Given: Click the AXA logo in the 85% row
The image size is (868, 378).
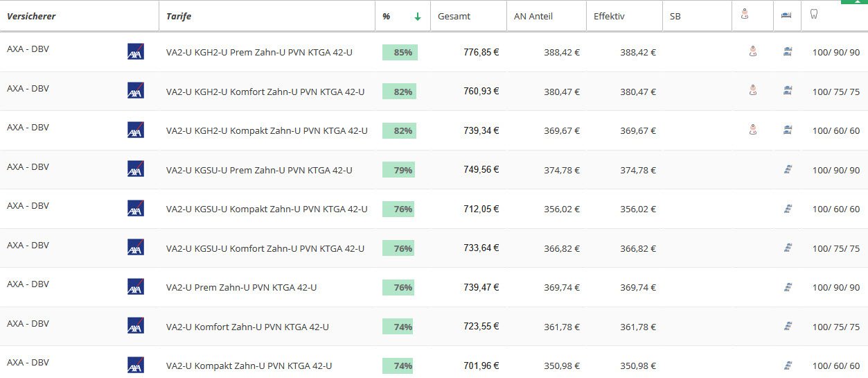Looking at the screenshot, I should click(136, 51).
